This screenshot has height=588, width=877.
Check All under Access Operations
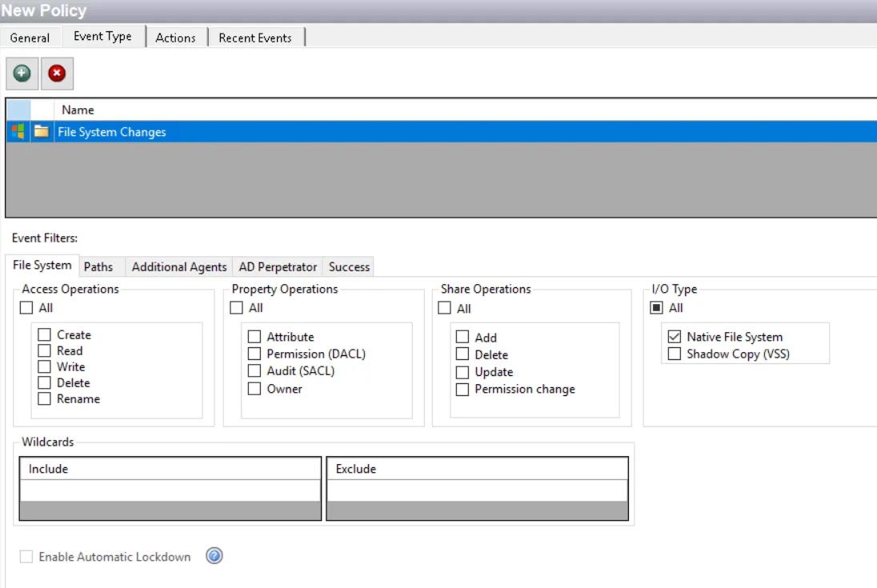click(26, 308)
